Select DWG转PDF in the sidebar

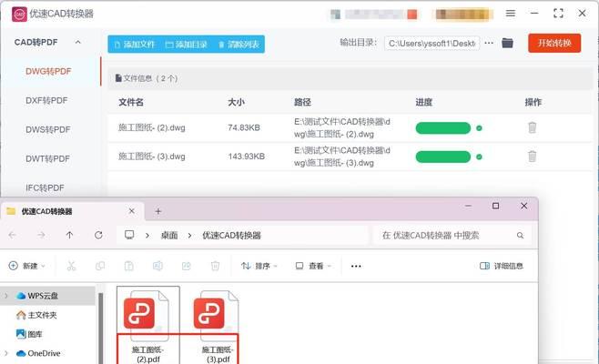(48, 71)
